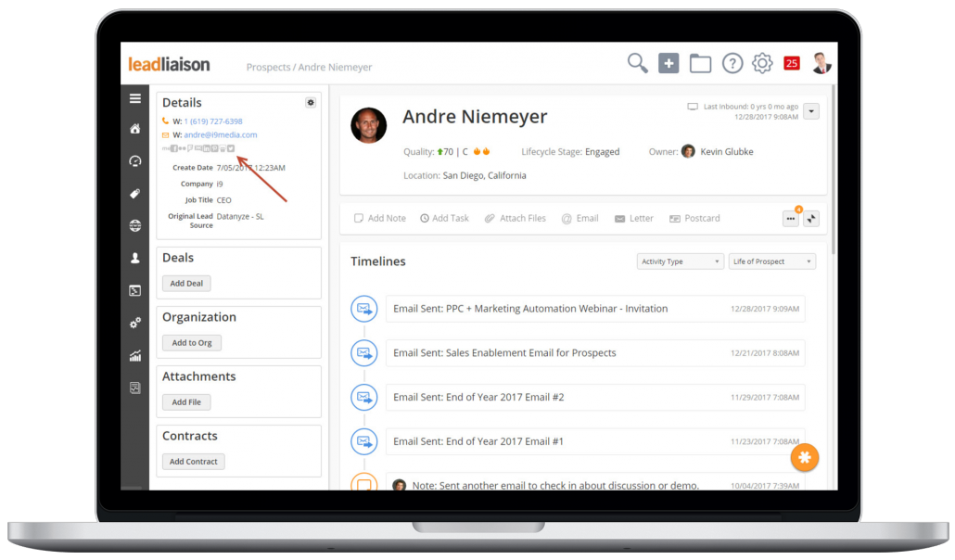Open the Note: Sent another email entry

(x=595, y=481)
